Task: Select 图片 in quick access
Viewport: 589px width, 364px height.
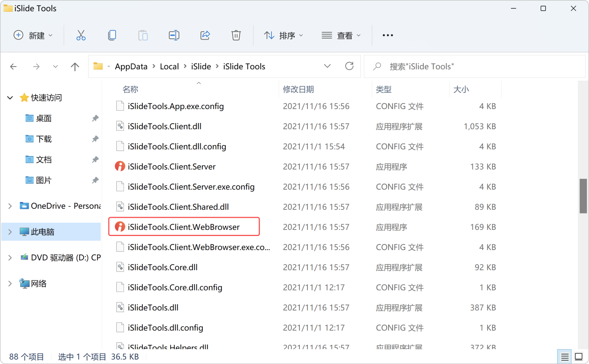Action: pos(44,180)
